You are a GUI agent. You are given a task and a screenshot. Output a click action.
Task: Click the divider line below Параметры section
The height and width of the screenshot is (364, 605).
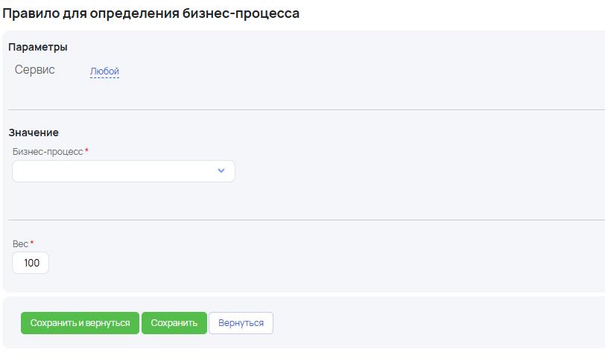[298, 110]
